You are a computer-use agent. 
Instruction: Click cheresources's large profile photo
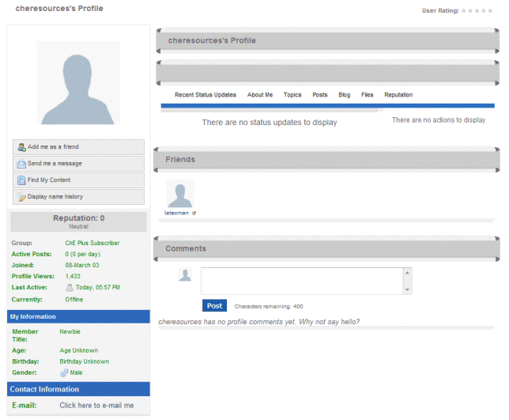click(78, 83)
